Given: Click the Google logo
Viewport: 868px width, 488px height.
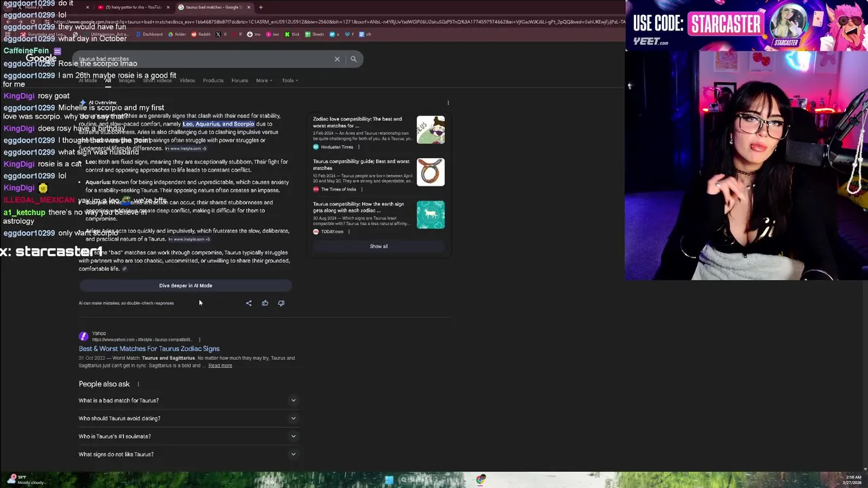Looking at the screenshot, I should (41, 59).
